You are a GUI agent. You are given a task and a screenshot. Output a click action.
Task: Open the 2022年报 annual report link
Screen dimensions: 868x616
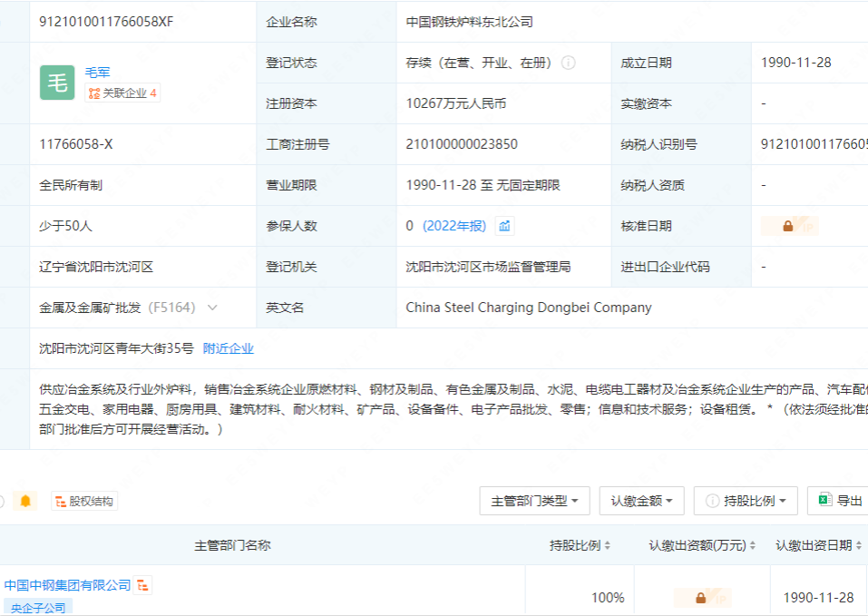click(x=454, y=226)
